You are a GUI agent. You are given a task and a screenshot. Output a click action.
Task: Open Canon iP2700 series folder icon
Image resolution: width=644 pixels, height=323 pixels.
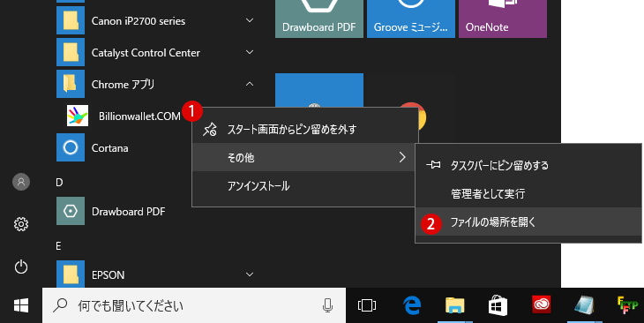[x=71, y=20]
